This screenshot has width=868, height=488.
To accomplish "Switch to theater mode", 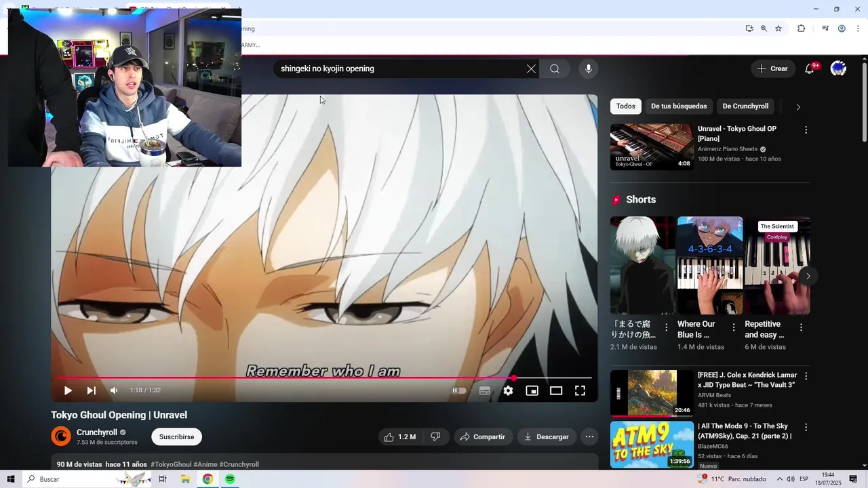I will [556, 390].
